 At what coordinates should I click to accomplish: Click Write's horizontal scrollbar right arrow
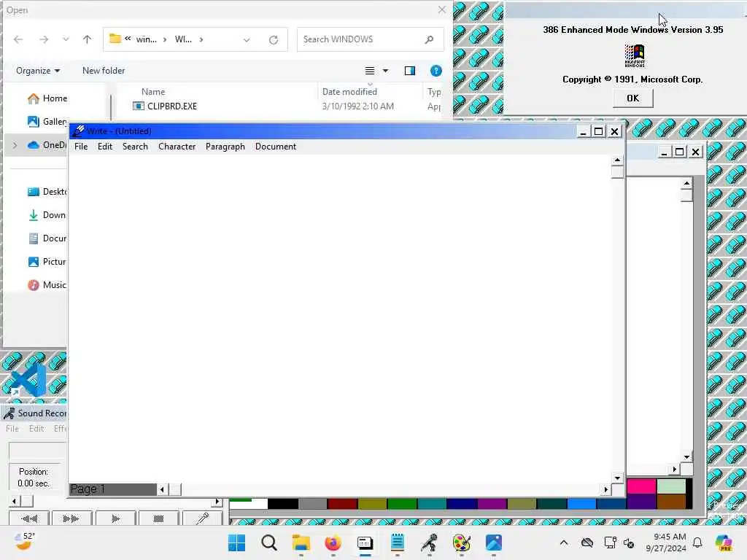pyautogui.click(x=605, y=489)
